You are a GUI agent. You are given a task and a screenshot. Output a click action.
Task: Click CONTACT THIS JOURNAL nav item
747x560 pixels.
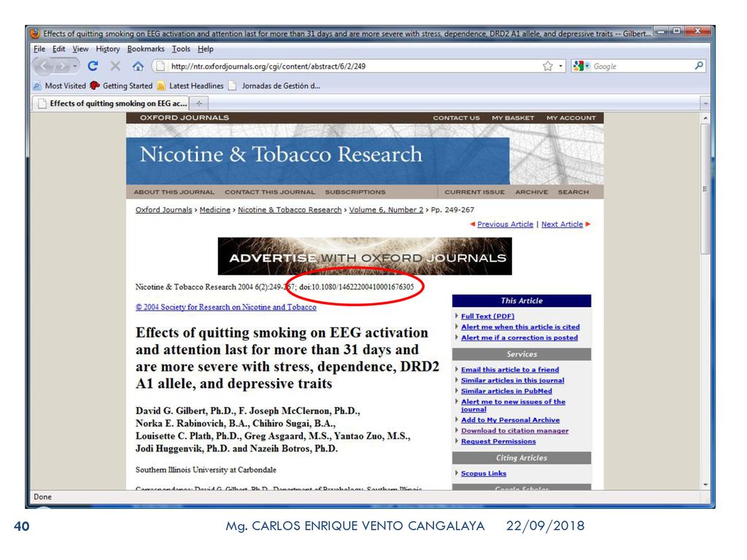pyautogui.click(x=270, y=192)
